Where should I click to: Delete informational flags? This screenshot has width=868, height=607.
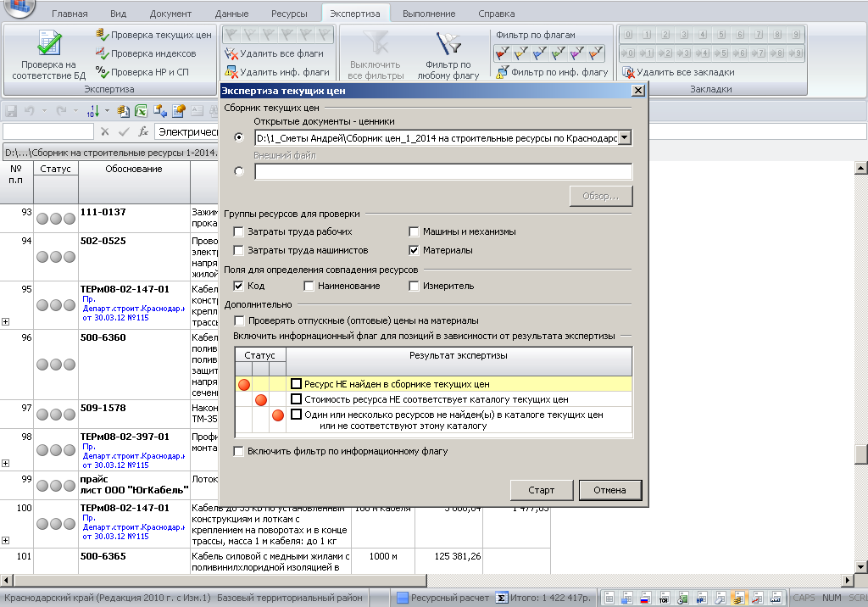[277, 72]
